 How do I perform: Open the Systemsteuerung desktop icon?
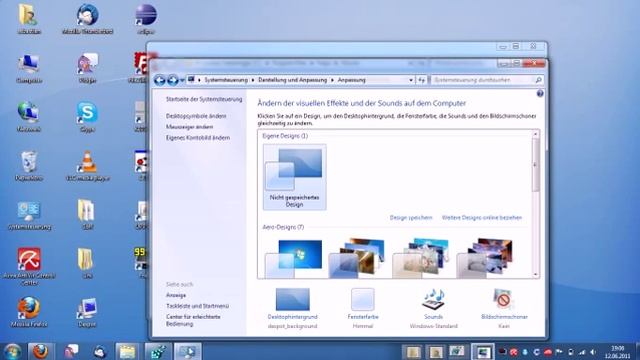tap(29, 215)
